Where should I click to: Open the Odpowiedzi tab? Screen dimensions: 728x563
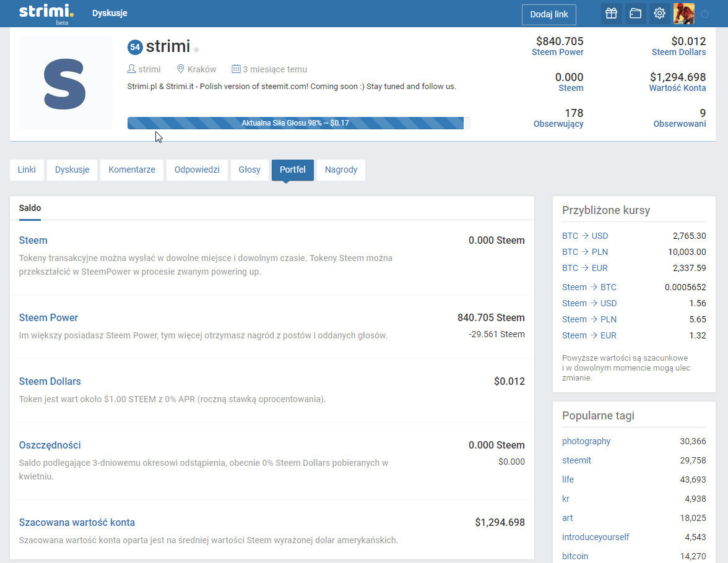[197, 170]
